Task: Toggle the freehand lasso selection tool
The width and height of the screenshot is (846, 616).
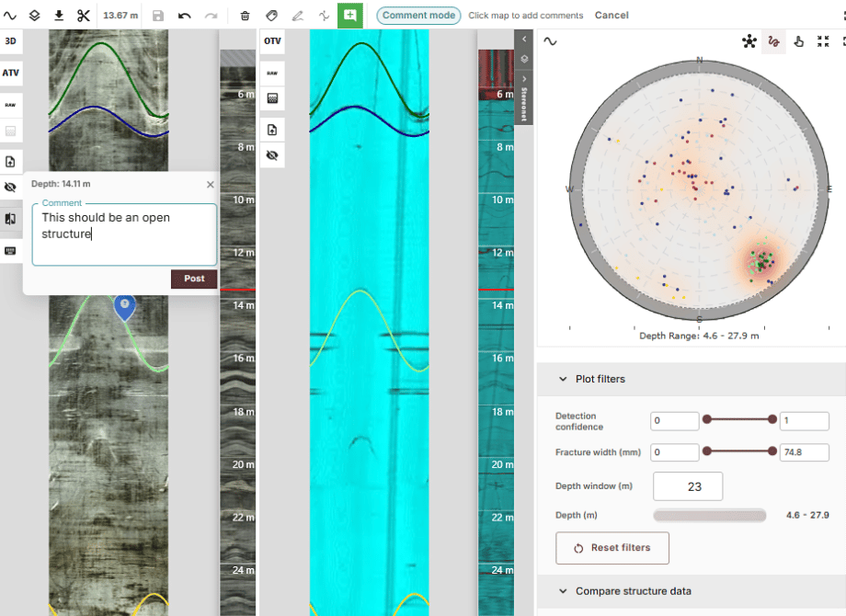Action: pos(773,41)
